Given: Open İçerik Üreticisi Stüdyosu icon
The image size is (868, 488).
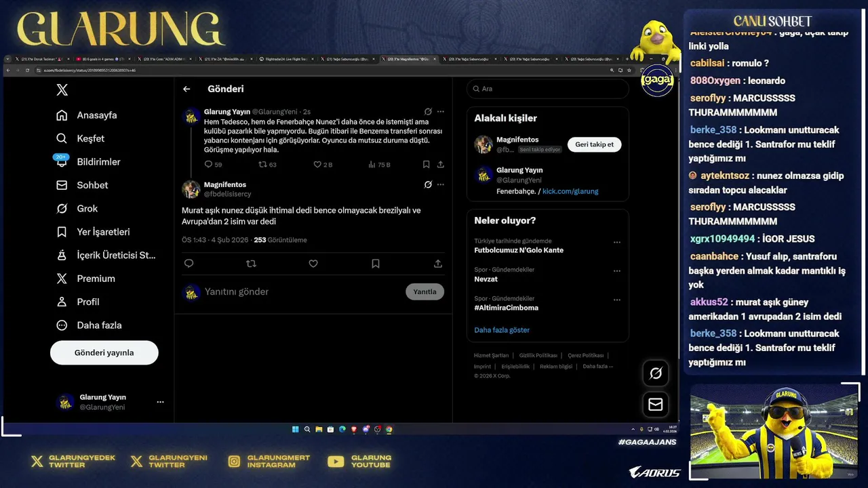Looking at the screenshot, I should click(62, 255).
